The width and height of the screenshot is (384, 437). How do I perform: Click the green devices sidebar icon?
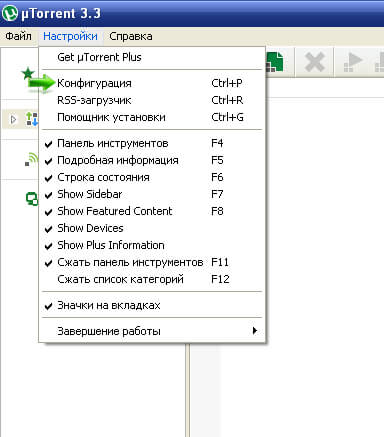32,199
